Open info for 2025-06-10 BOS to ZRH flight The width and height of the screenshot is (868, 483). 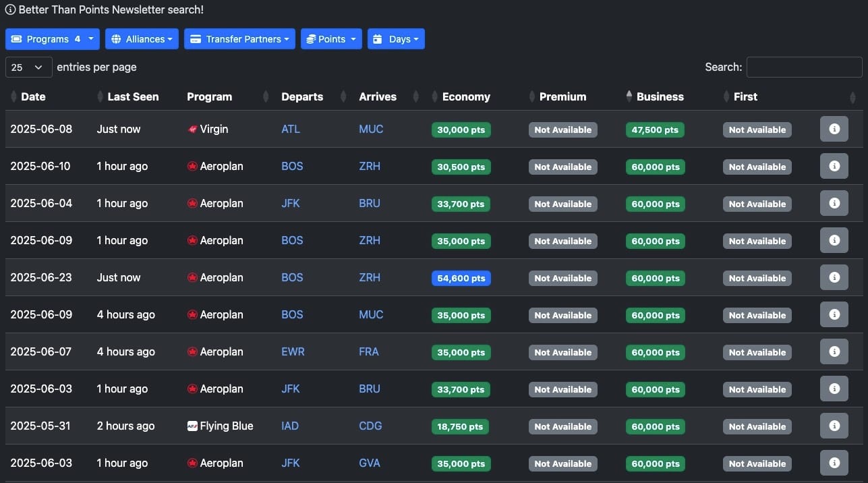coord(834,166)
